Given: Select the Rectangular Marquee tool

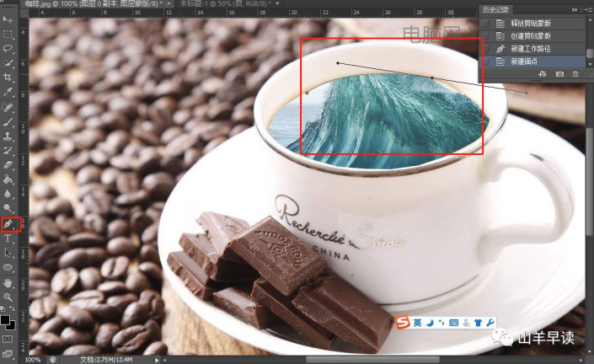Looking at the screenshot, I should point(8,34).
